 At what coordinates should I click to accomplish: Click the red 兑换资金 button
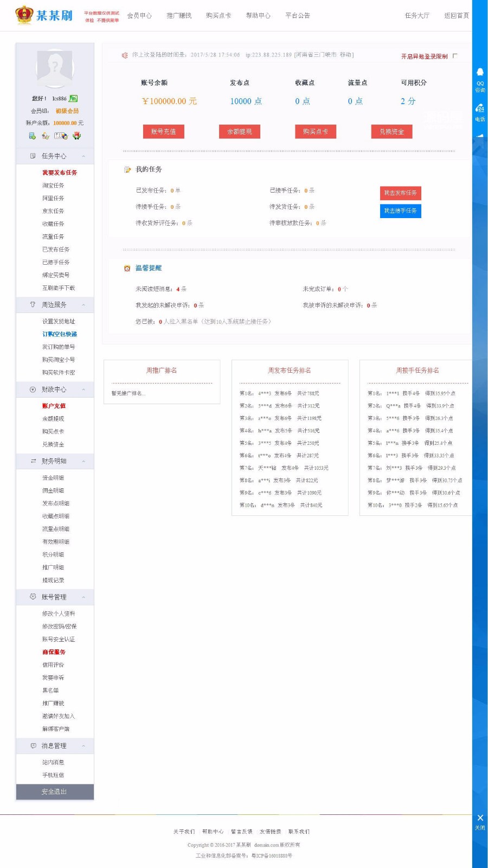(x=391, y=132)
